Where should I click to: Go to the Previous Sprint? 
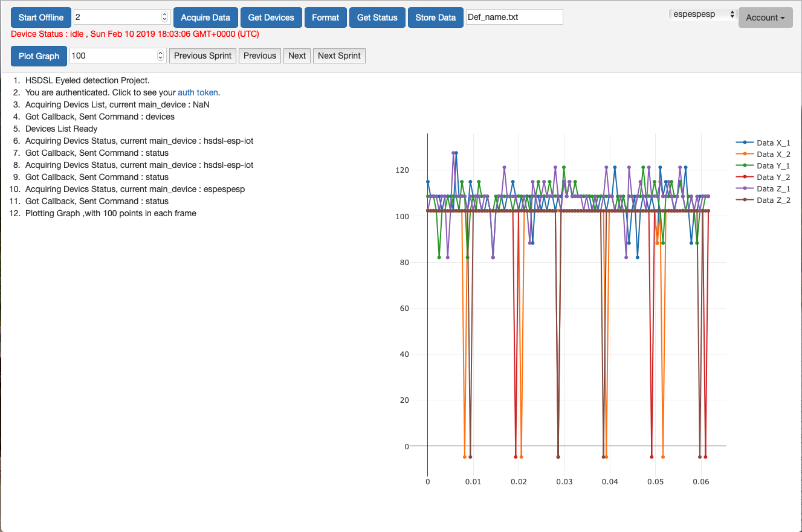(202, 56)
